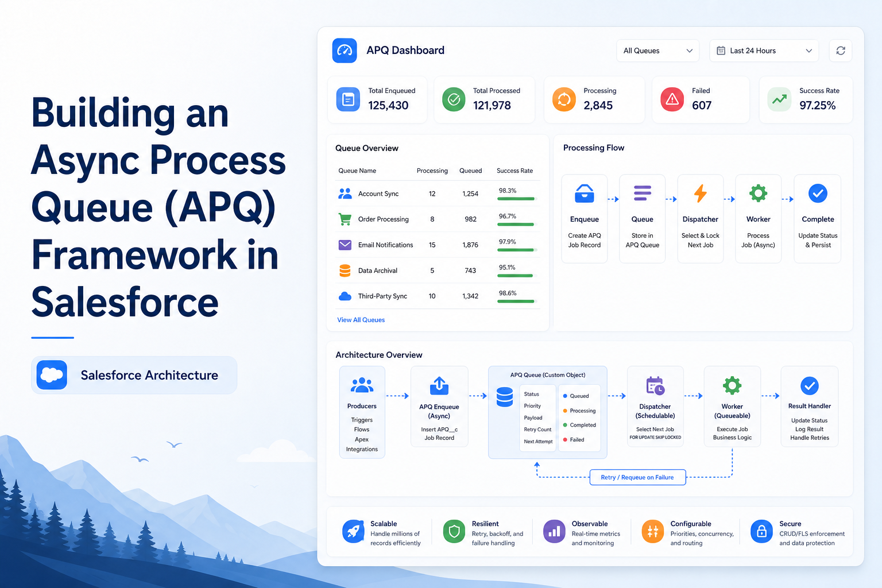Click the Observable bar chart icon

(554, 532)
